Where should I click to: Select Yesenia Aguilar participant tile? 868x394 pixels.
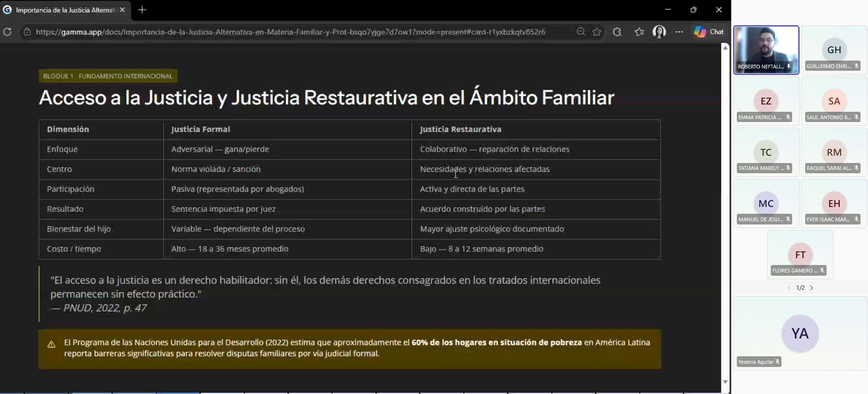[800, 333]
